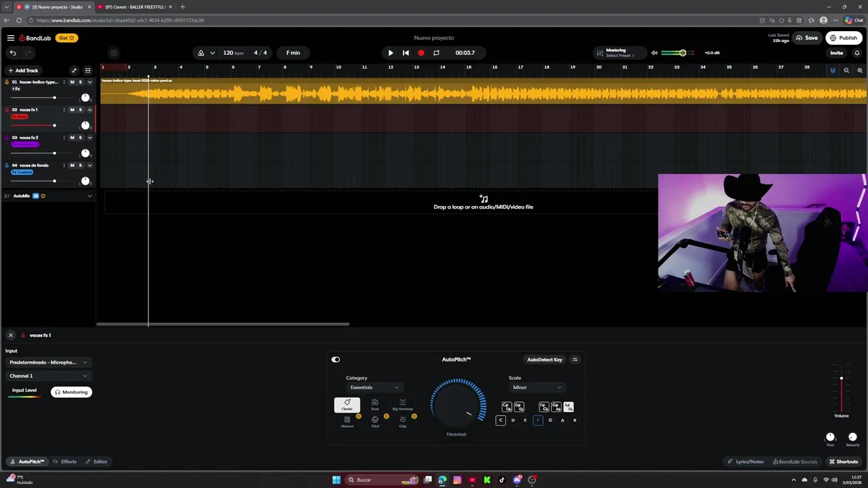
Task: Select the Third AutoPitch preset
Action: (375, 422)
